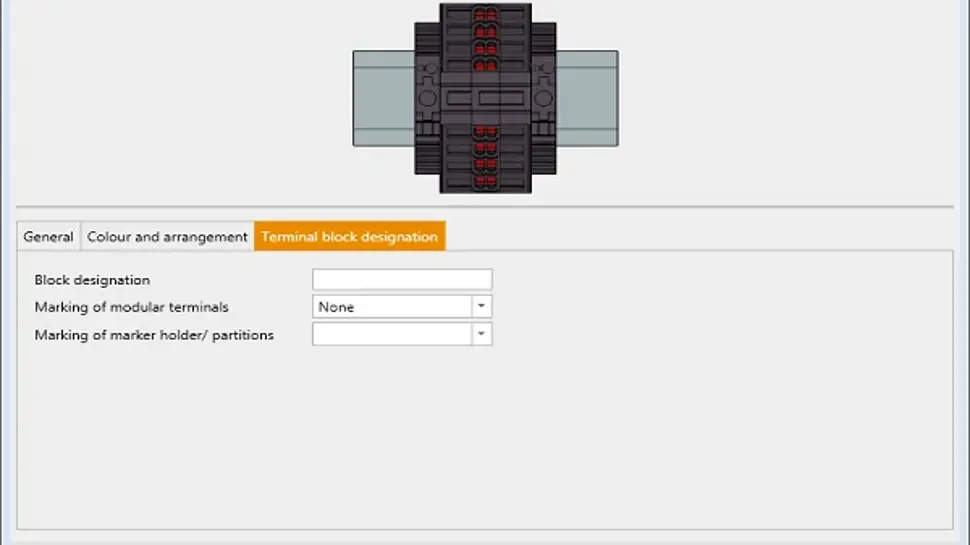Select the right end clamp in the preview
This screenshot has height=545, width=970.
pyautogui.click(x=543, y=98)
